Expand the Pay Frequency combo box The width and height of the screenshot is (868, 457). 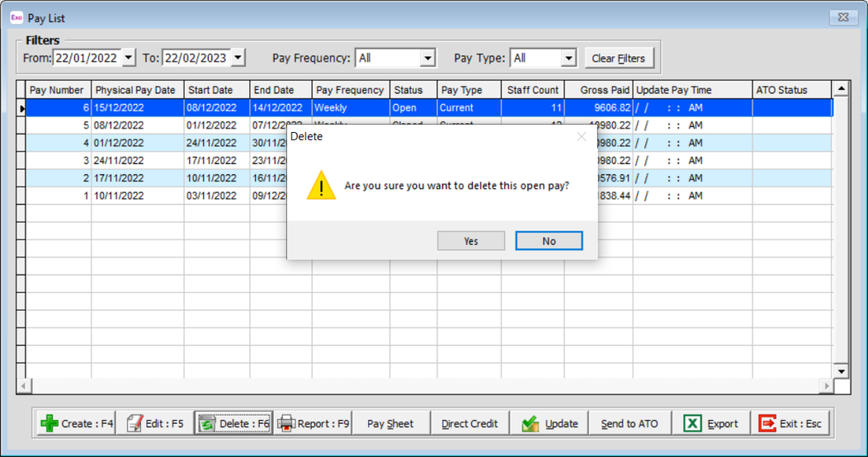coord(427,58)
